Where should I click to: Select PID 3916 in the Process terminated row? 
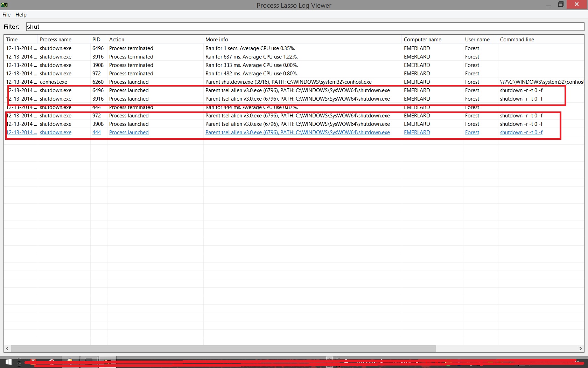click(x=98, y=57)
